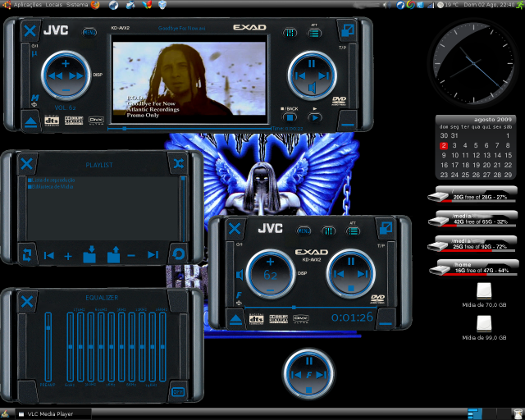The height and width of the screenshot is (420, 525).
Task: Select the VLC Media Player taskbar entry
Action: tap(53, 414)
